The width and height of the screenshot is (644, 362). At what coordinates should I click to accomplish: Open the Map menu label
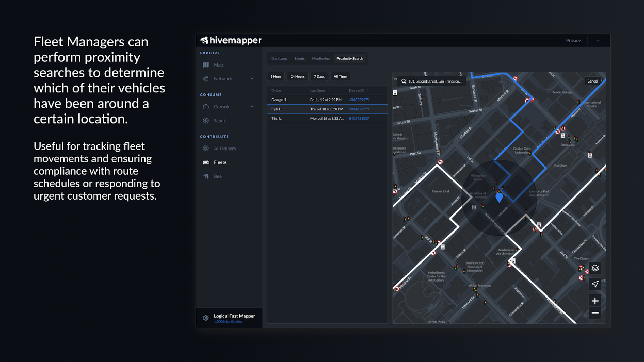(x=219, y=65)
